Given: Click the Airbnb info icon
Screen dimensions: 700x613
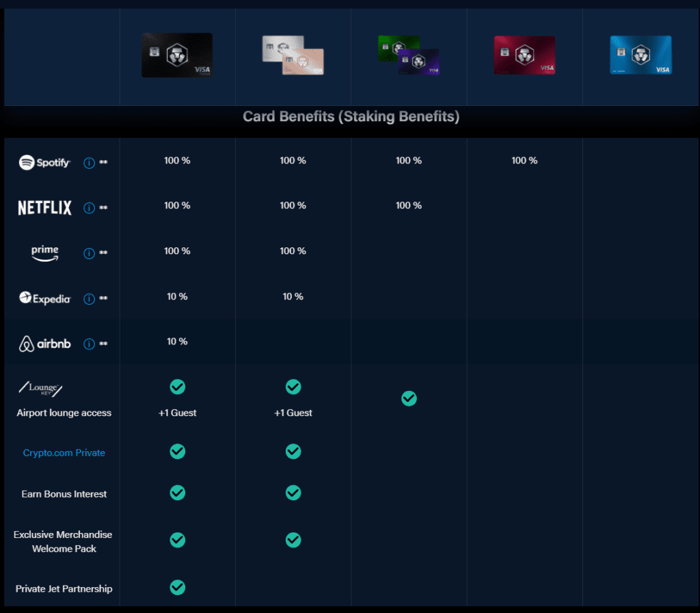Looking at the screenshot, I should point(90,344).
